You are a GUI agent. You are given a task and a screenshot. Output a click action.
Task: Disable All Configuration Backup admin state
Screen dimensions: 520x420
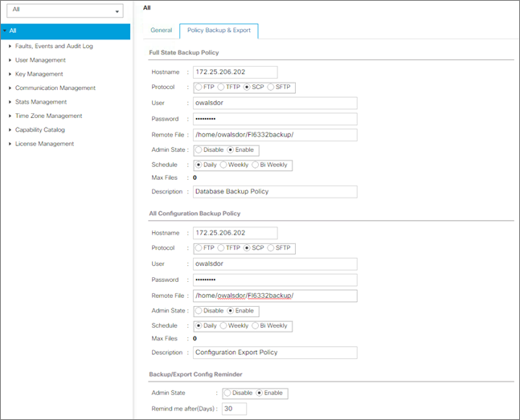click(199, 311)
